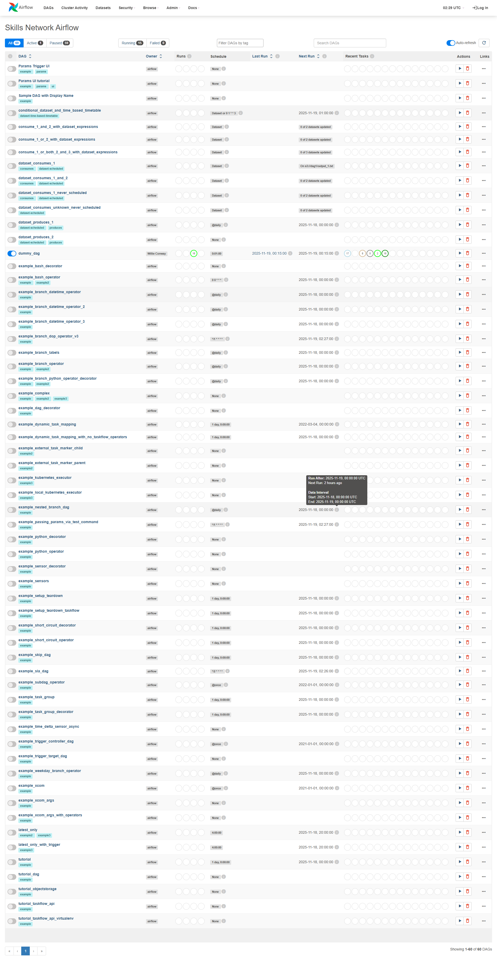Screen dimensions: 497x980
Task: Trigger the example_bash_operator DAG
Action: click(x=459, y=280)
